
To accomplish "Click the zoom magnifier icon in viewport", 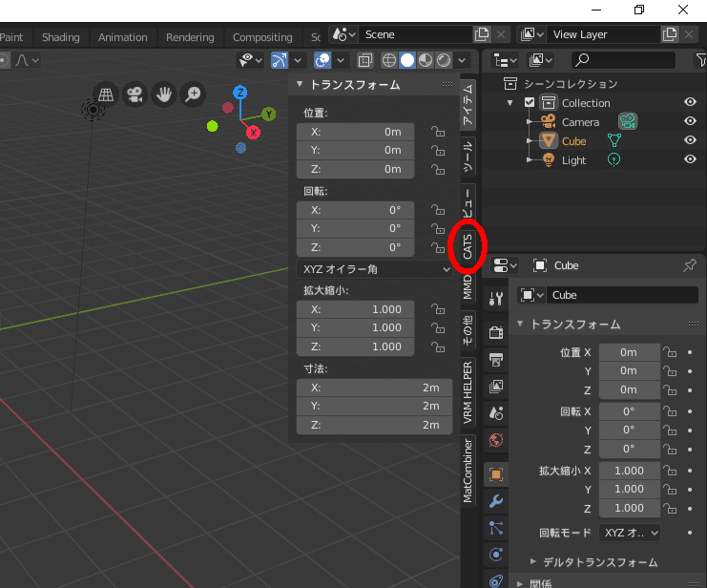I will [193, 94].
